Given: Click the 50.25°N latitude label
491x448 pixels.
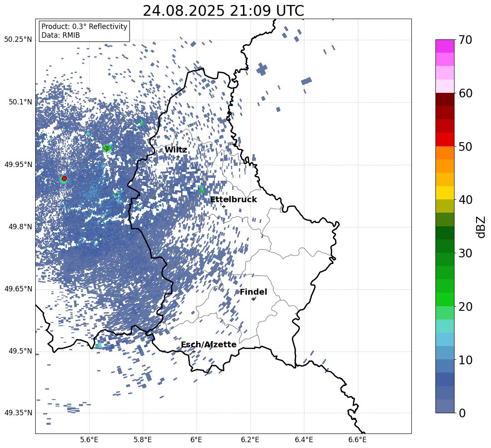Looking at the screenshot, I should pos(18,40).
